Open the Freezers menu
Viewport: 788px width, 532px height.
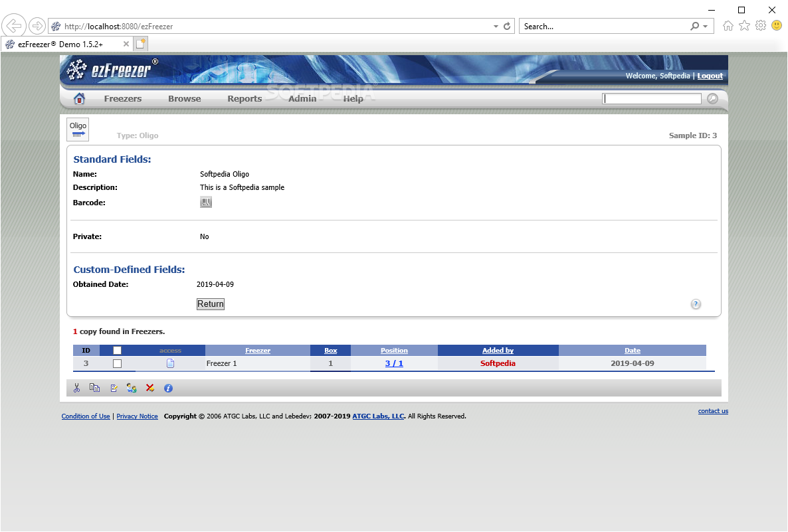[123, 98]
